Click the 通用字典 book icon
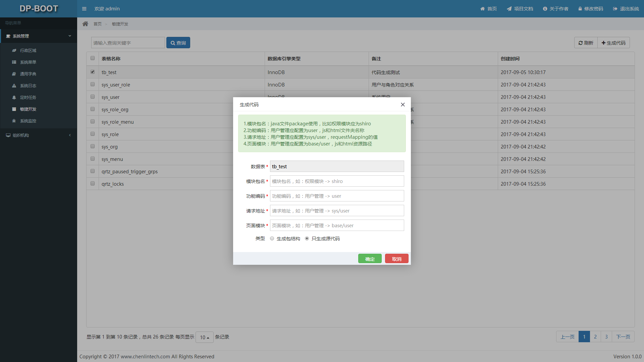 point(14,74)
